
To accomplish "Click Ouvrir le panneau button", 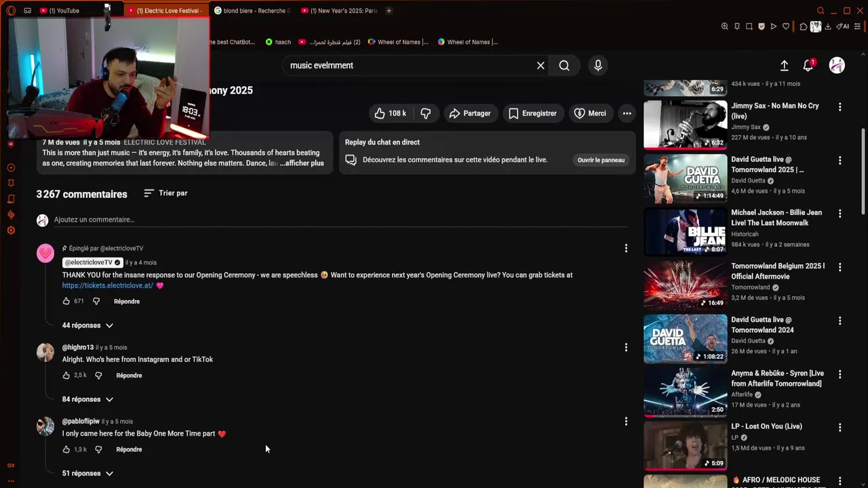I will 601,161.
